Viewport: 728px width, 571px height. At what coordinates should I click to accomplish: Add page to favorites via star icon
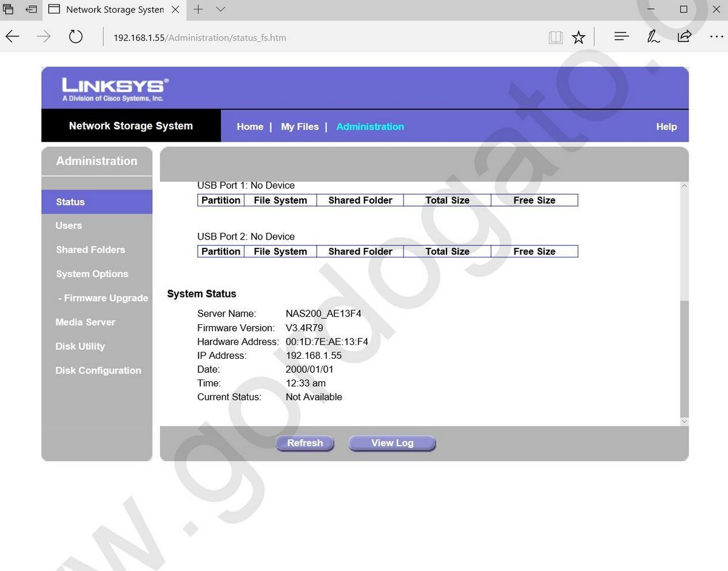[x=578, y=36]
